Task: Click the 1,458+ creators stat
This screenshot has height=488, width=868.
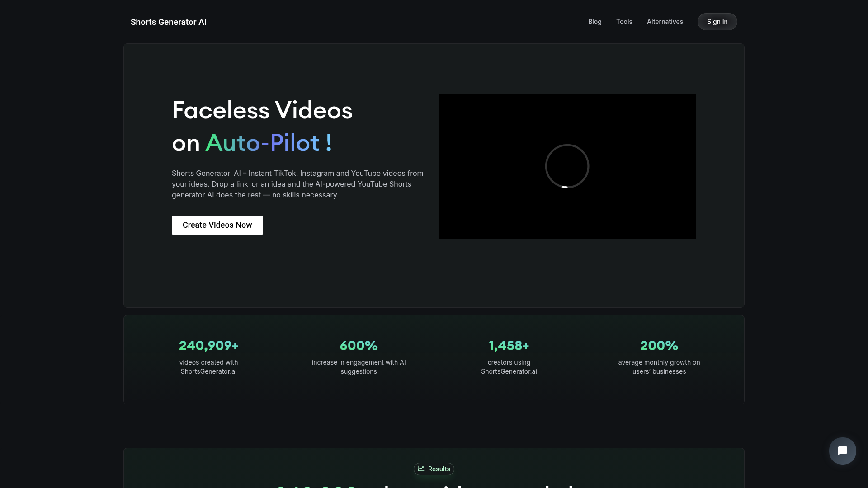Action: click(x=509, y=346)
